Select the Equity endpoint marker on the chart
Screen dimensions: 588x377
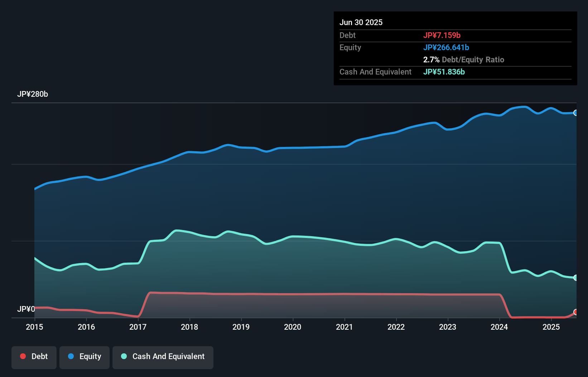(576, 113)
